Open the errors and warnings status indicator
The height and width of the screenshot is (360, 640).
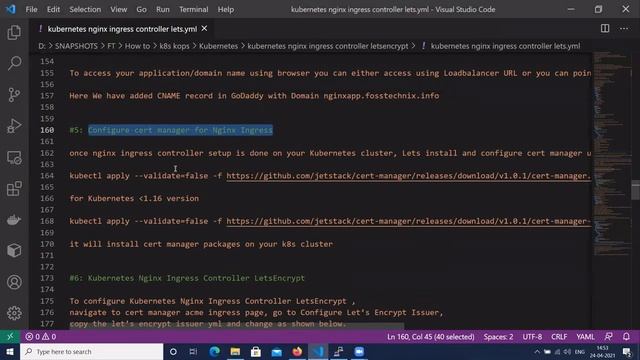pyautogui.click(x=41, y=337)
